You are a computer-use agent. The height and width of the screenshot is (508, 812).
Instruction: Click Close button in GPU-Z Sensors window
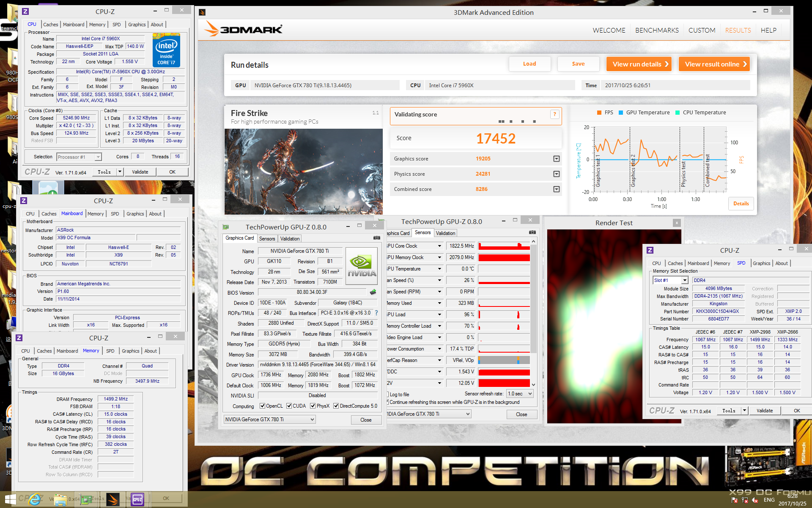(521, 414)
